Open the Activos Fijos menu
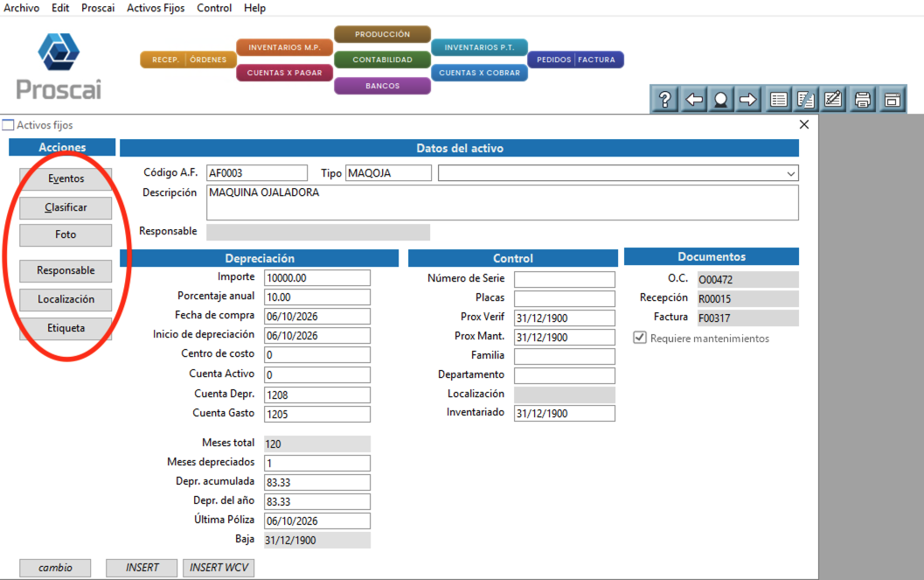 pos(156,8)
